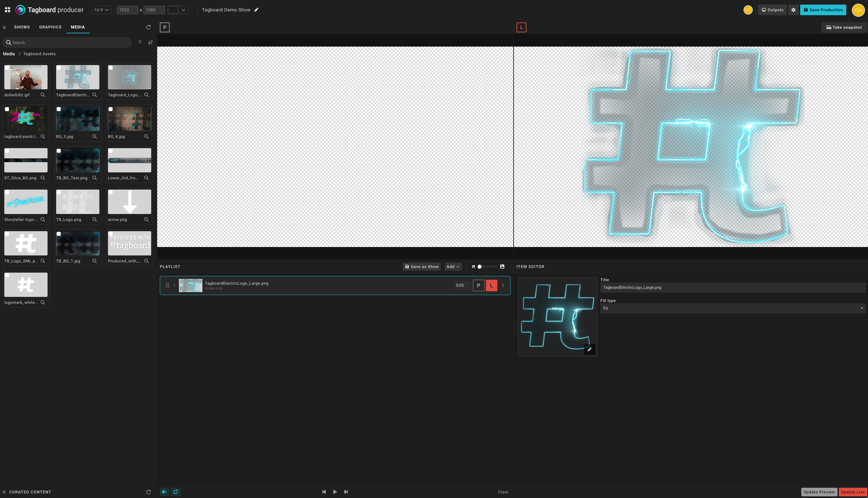Viewport: 868px width, 498px height.
Task: Check the TB_BG_1.jpg checkbox
Action: (x=59, y=234)
